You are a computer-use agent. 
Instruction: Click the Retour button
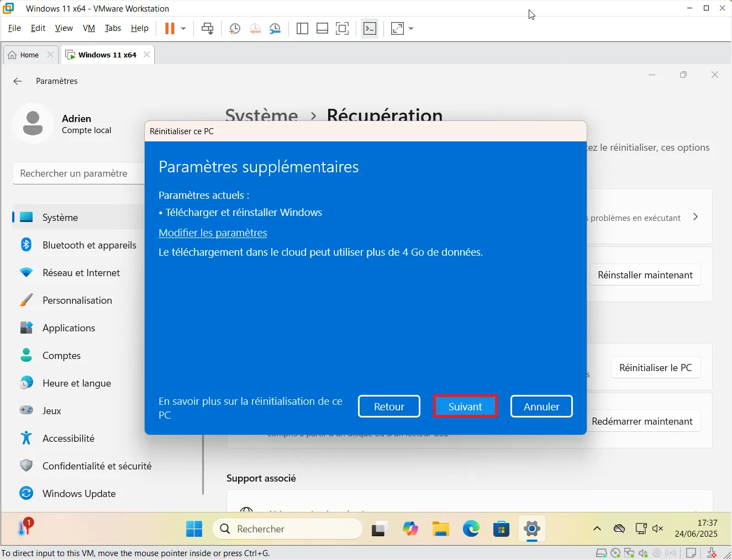click(389, 406)
